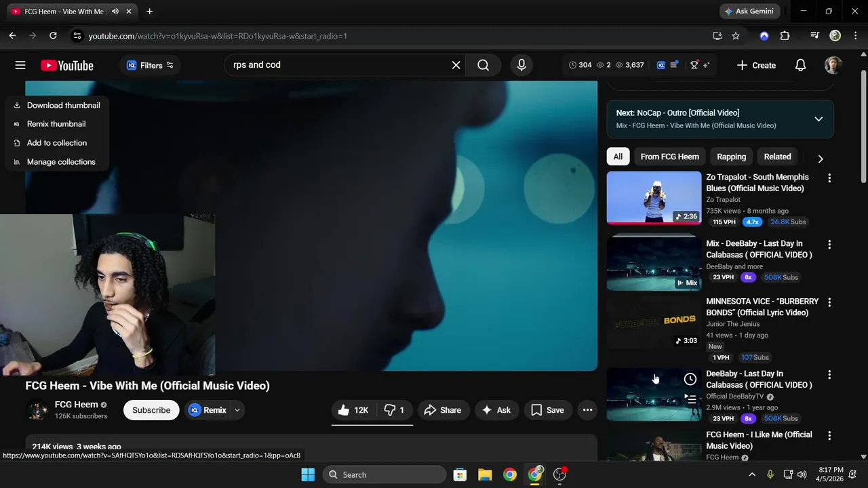Image resolution: width=868 pixels, height=488 pixels.
Task: Play Zo Trapalot South Memphis Blues thumbnail
Action: pos(654,197)
